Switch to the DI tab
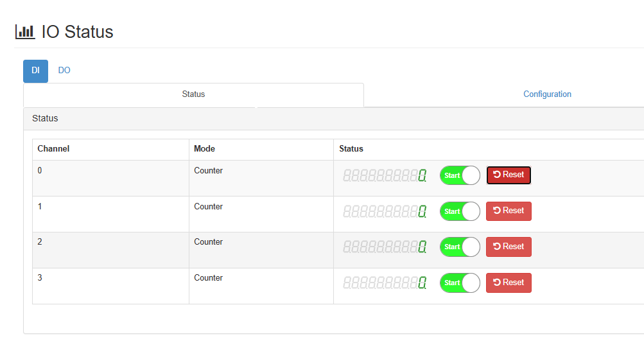This screenshot has width=644, height=350. [36, 71]
